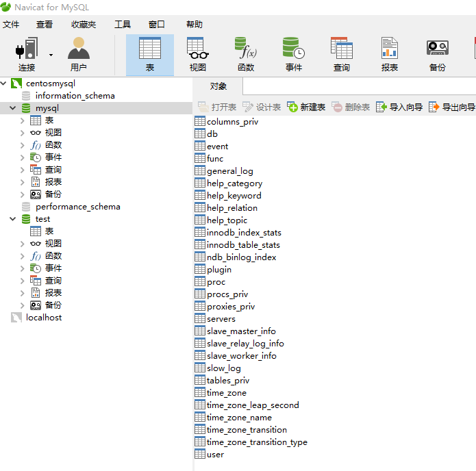Collapse the centosmysql connection node
476x471 pixels.
[x=3, y=83]
